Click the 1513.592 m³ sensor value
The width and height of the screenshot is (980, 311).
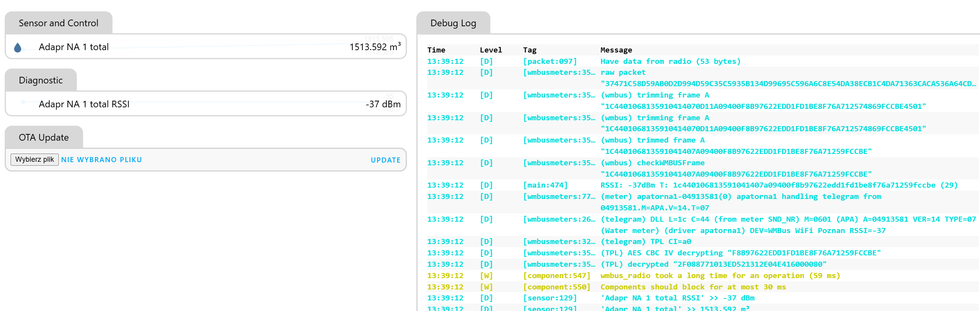[x=375, y=47]
